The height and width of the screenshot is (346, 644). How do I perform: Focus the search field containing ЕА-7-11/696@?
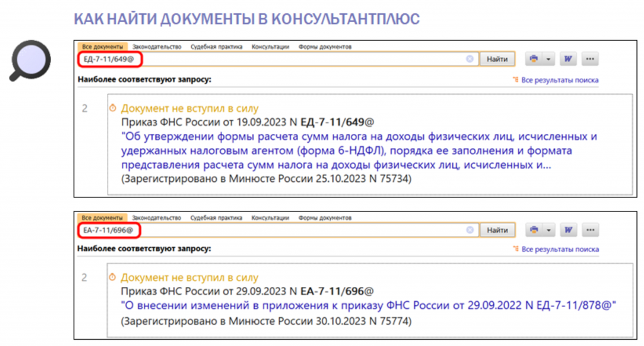(278, 230)
